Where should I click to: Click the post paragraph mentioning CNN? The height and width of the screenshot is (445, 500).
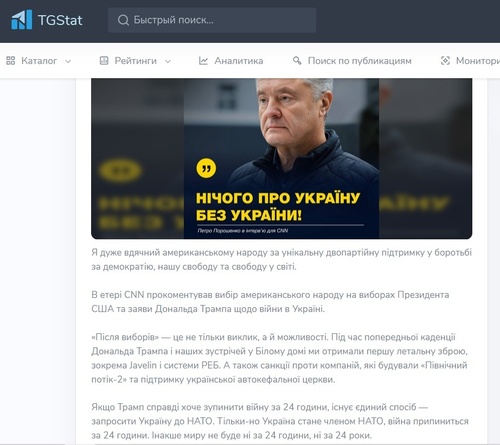[270, 302]
